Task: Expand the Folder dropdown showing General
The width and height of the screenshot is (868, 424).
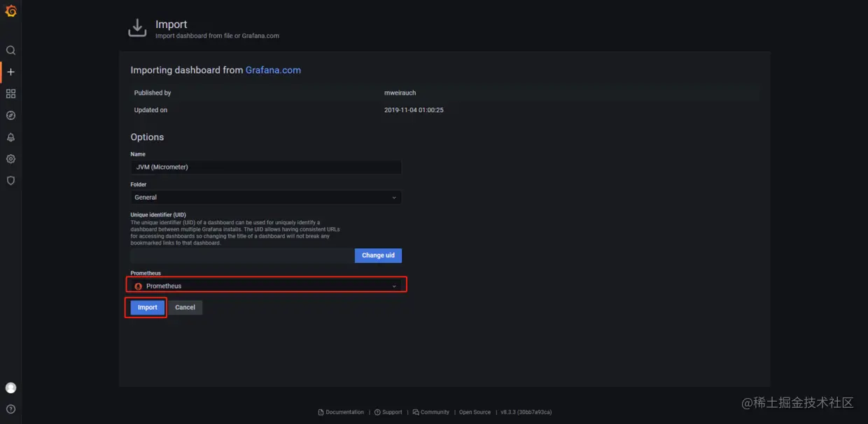Action: coord(266,198)
